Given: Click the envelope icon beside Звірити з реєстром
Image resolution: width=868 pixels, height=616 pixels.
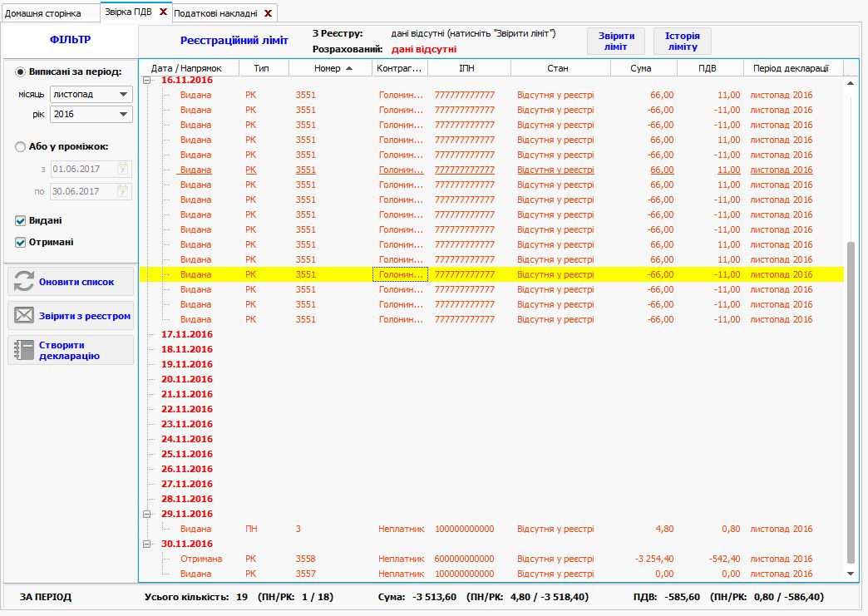Looking at the screenshot, I should (x=24, y=315).
